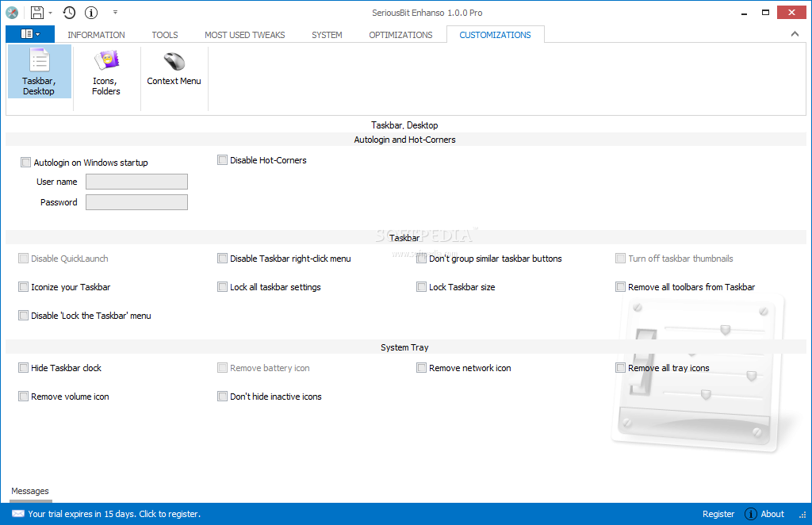Open the Save icon dropdown arrow

50,13
